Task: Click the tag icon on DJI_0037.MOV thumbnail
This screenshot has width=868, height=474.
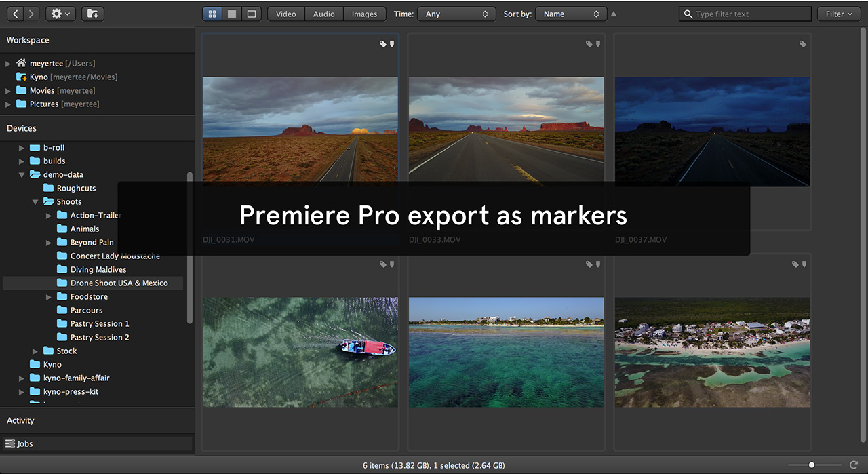Action: 802,44
